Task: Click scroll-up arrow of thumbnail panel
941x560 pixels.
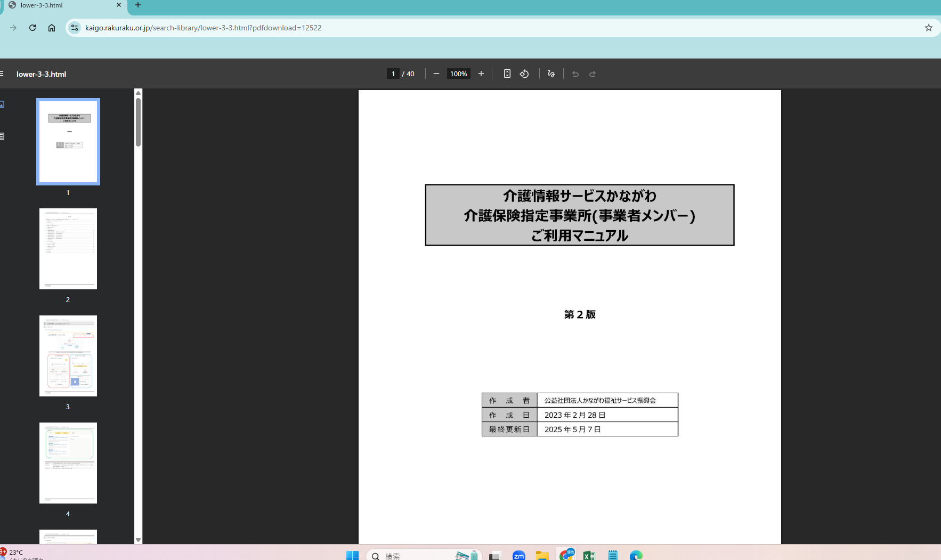Action: [x=138, y=93]
